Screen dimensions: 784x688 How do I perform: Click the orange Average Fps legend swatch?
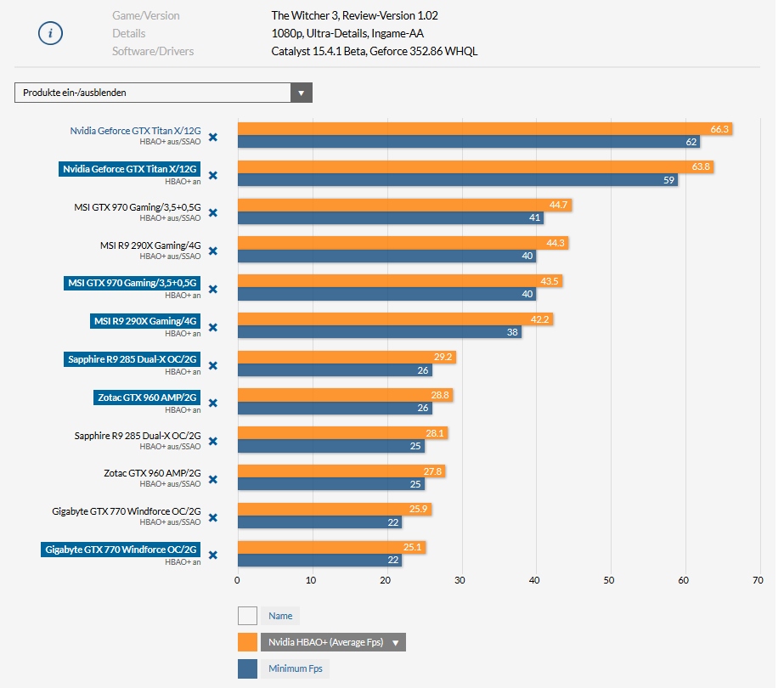(247, 642)
